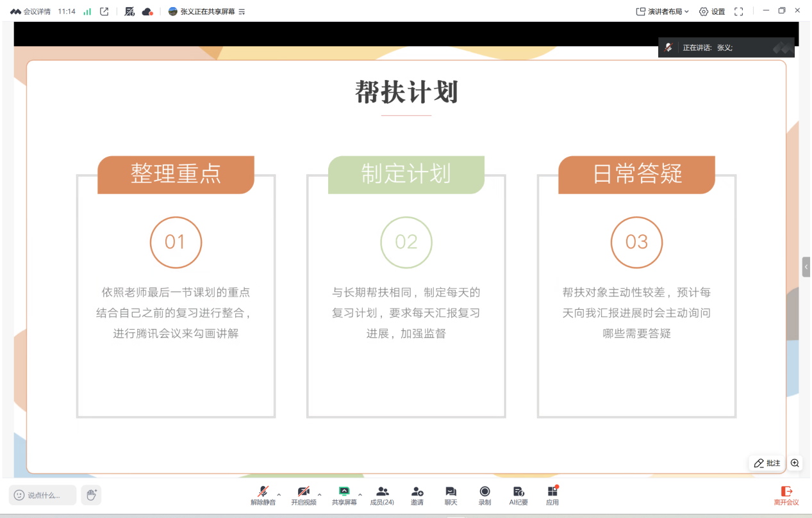
Task: Click the 离开会议 leave meeting button
Action: tap(786, 496)
